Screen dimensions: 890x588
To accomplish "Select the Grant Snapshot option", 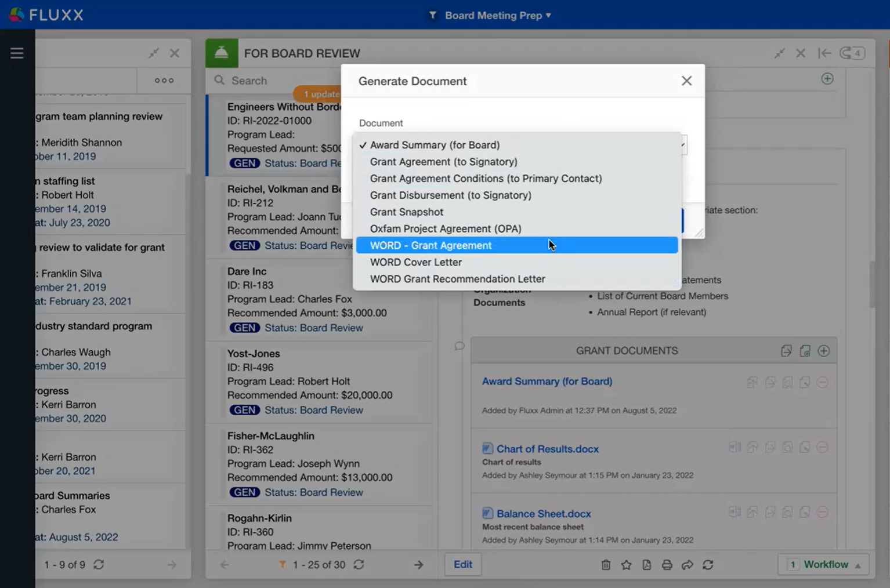I will pyautogui.click(x=517, y=212).
